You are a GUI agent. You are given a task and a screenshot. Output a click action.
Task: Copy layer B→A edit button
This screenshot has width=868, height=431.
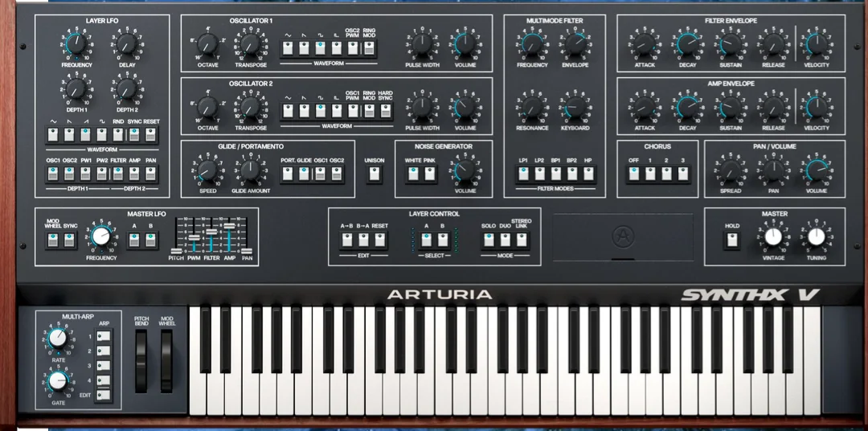click(x=364, y=240)
